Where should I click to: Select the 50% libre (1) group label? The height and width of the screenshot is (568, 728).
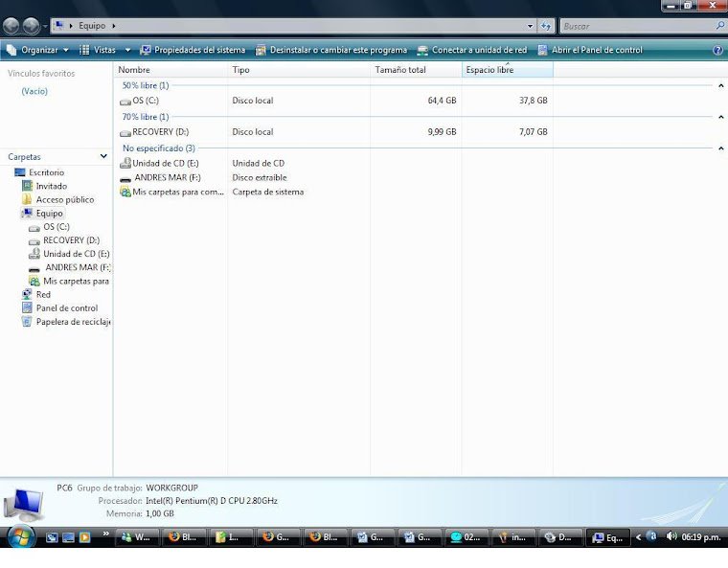point(146,85)
